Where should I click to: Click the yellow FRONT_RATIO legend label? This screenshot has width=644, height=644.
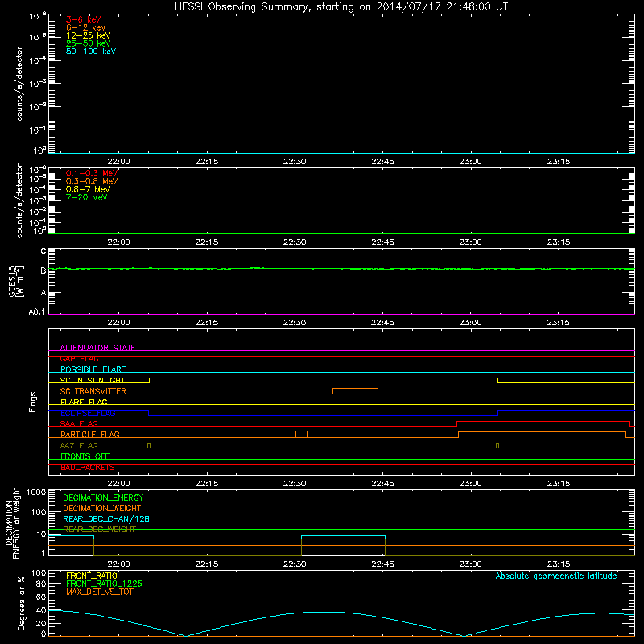(x=92, y=576)
